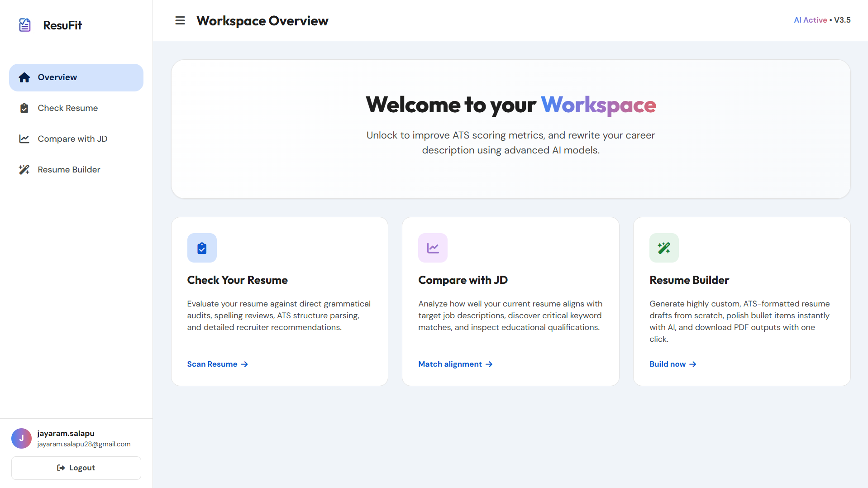868x488 pixels.
Task: Click the Match alignment link
Action: pos(455,364)
